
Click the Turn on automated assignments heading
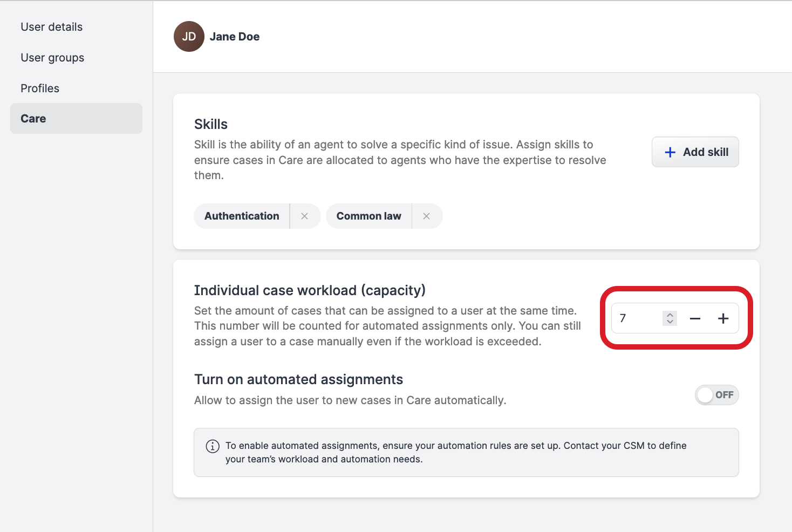[298, 379]
